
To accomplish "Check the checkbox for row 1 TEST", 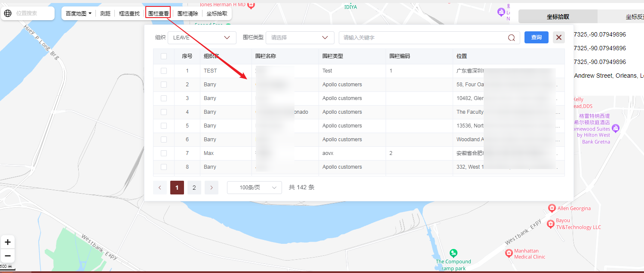I will (x=164, y=71).
